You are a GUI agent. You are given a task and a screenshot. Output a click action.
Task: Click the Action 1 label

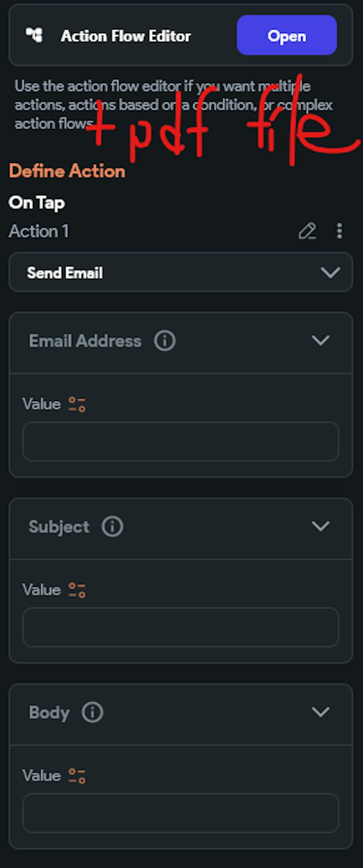(39, 231)
